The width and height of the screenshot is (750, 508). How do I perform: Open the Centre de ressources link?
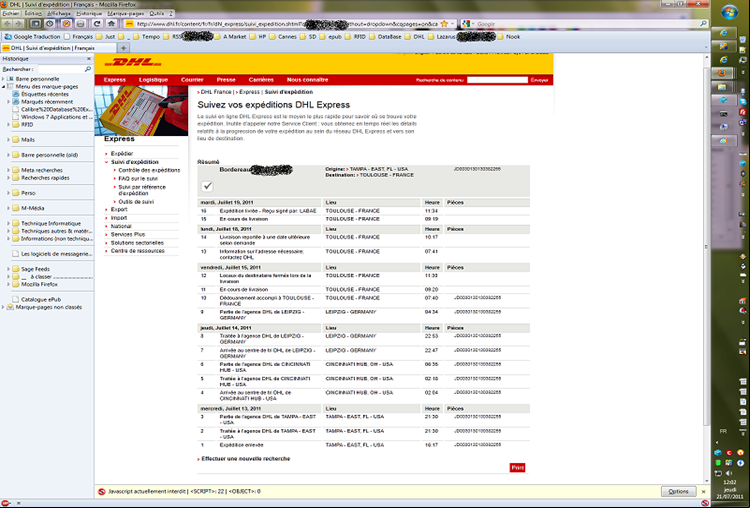pos(138,251)
